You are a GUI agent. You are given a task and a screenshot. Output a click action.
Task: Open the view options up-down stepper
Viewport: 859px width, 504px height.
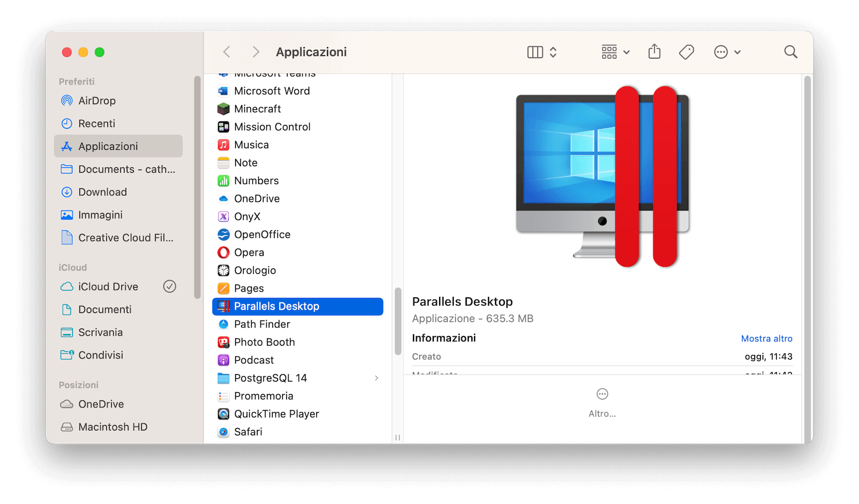coord(553,52)
